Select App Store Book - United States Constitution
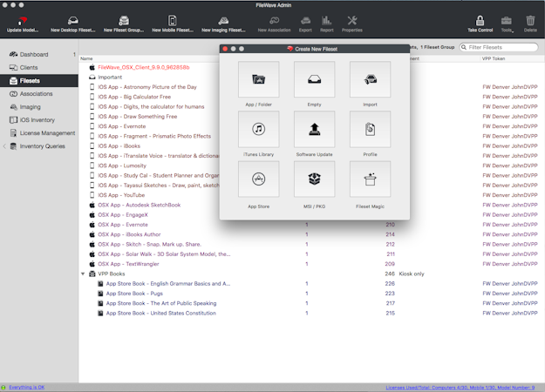The width and height of the screenshot is (545, 392). [161, 314]
